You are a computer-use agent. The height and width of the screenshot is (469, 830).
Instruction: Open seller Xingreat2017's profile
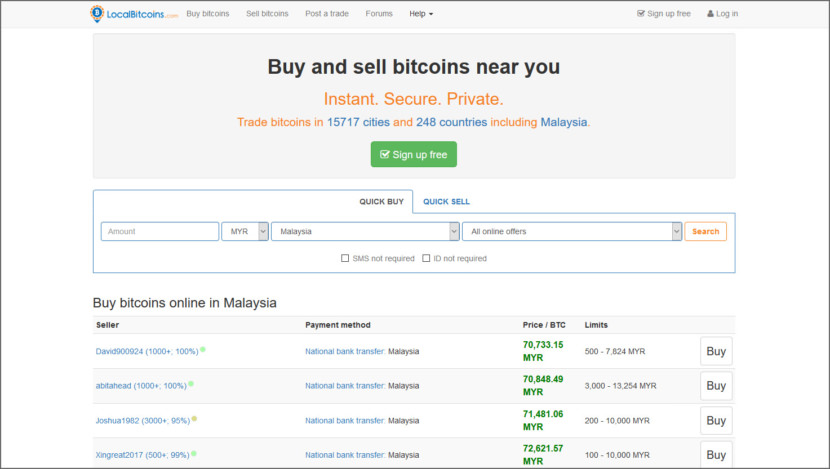(142, 455)
